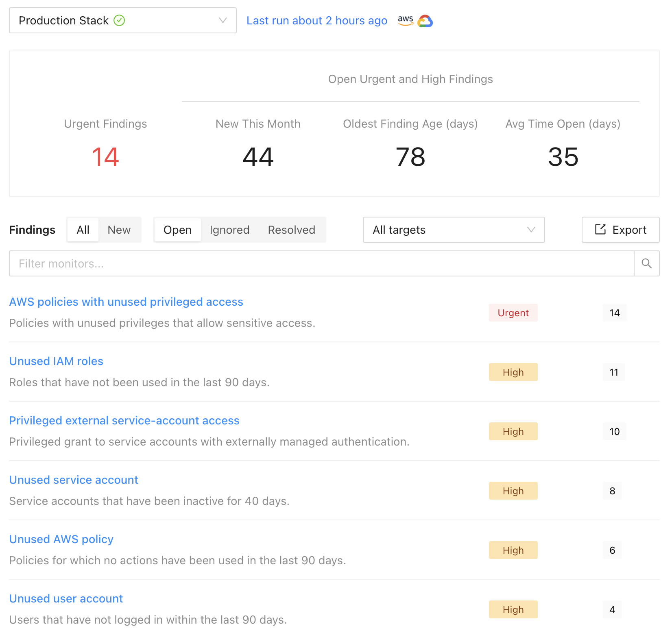Screen dimensions: 672x635
Task: Click the AWS provider logo icon
Action: 405,20
